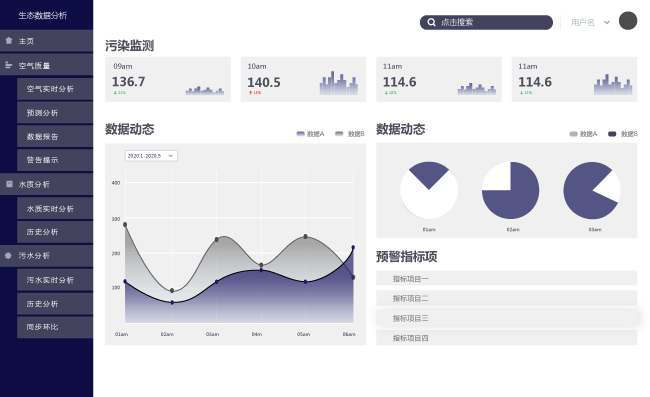
Task: Click the 用户名 label
Action: 582,22
